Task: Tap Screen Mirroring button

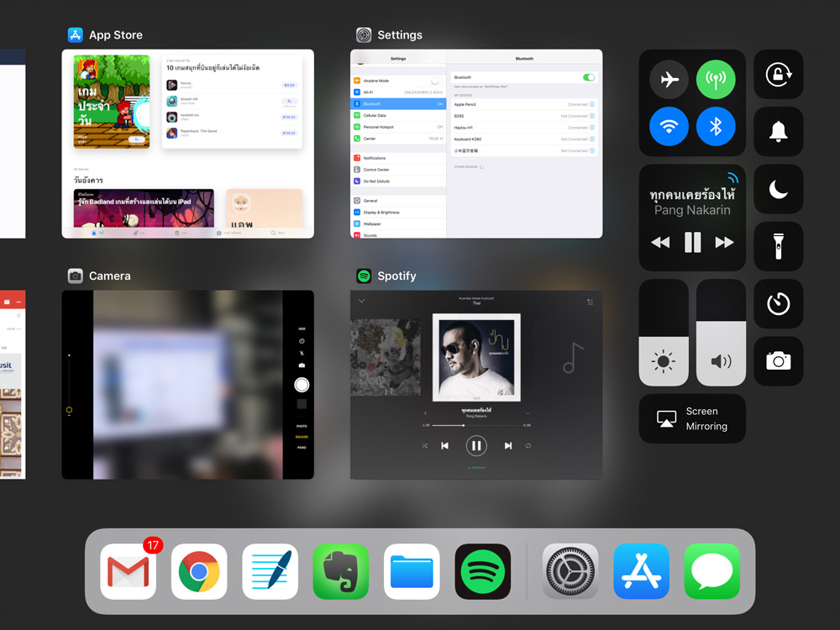Action: click(x=692, y=418)
